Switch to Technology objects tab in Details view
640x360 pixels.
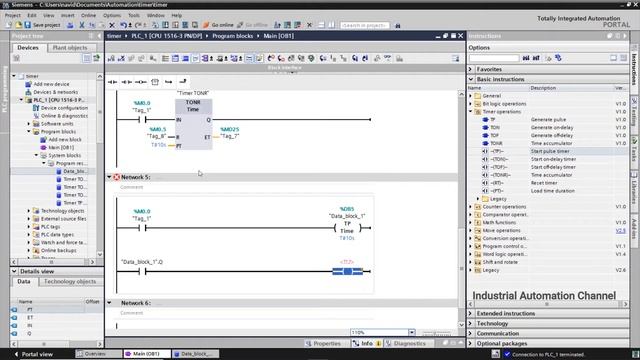(x=70, y=282)
